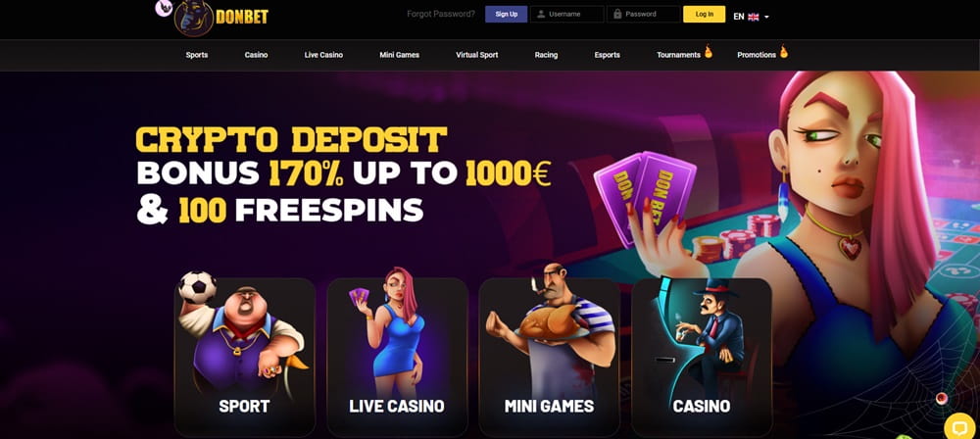Screen dimensions: 980x439
Task: Click the flame icon beside Promotions
Action: pos(783,52)
